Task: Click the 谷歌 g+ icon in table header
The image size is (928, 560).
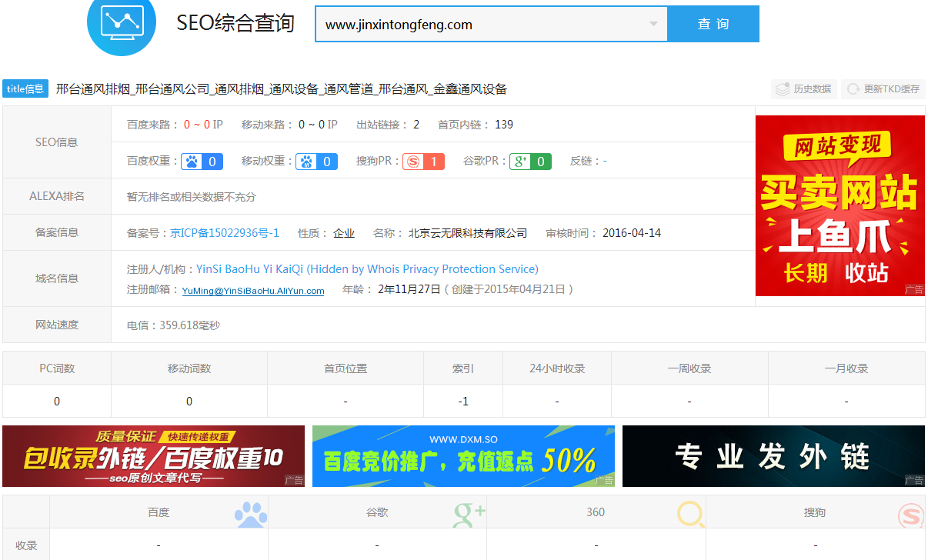Action: (469, 514)
